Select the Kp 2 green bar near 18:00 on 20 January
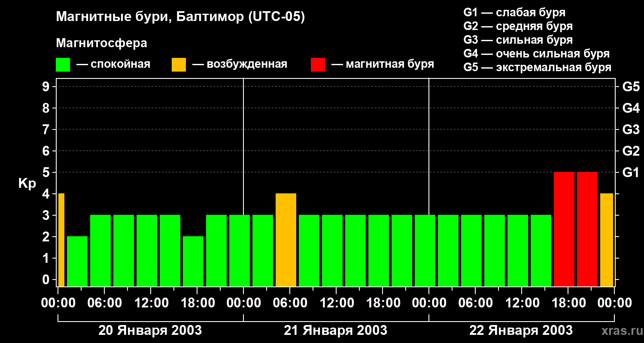 [x=193, y=261]
